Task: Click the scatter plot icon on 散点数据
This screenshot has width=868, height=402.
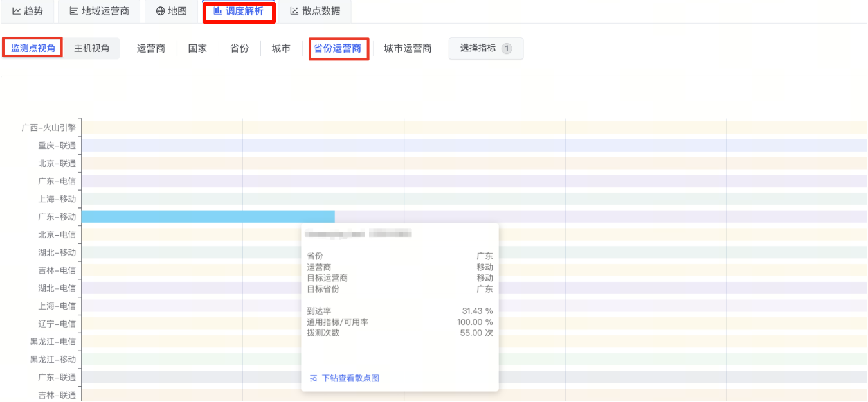Action: coord(294,11)
